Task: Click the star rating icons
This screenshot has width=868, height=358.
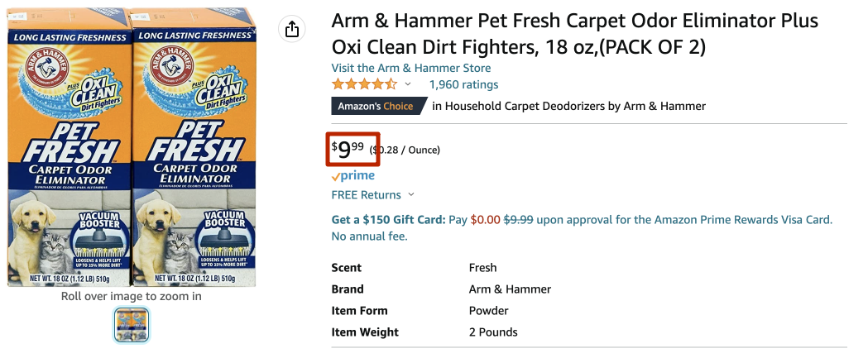Action: coord(364,84)
